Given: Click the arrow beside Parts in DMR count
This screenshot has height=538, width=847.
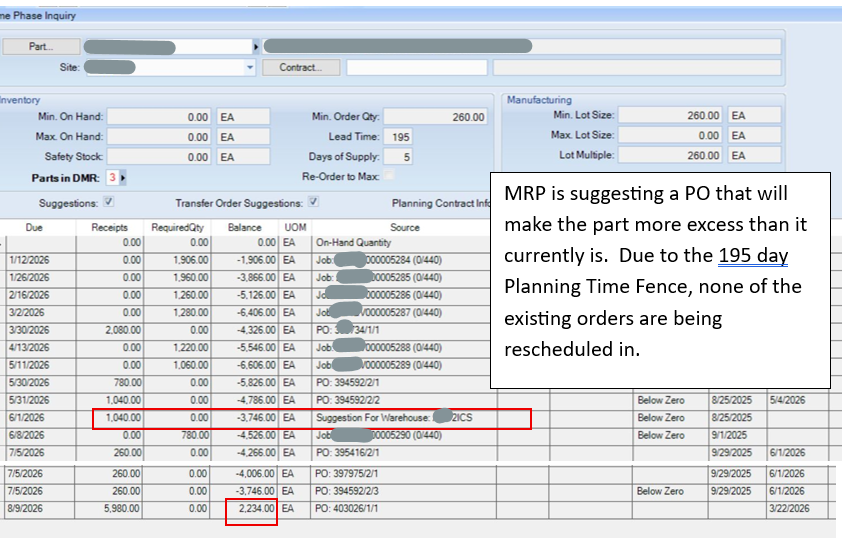Looking at the screenshot, I should click(124, 177).
